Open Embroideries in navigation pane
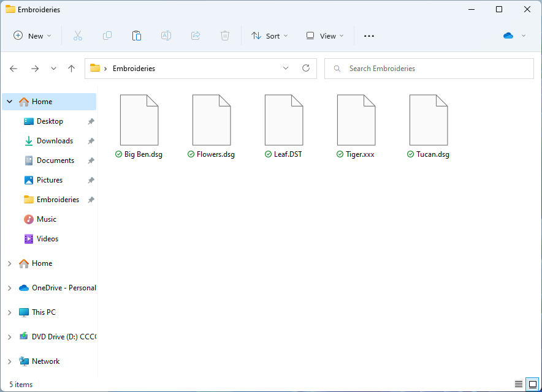The height and width of the screenshot is (392, 542). [x=58, y=200]
